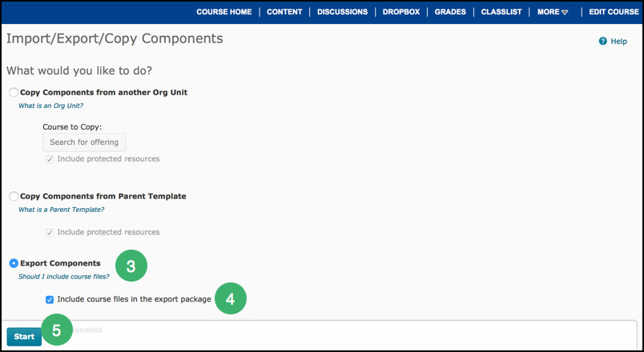
Task: Click the Import/Export/Copy Components heading
Action: (x=115, y=38)
